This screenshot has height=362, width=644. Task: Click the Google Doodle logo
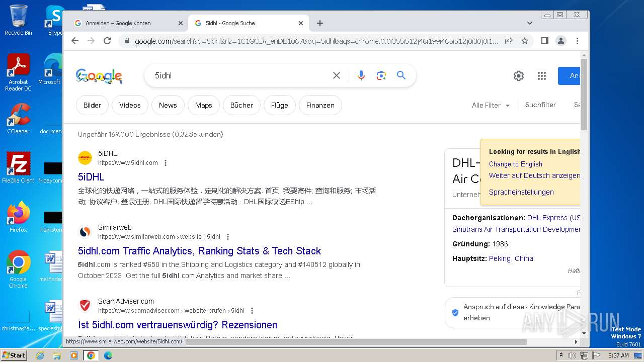pyautogui.click(x=99, y=76)
